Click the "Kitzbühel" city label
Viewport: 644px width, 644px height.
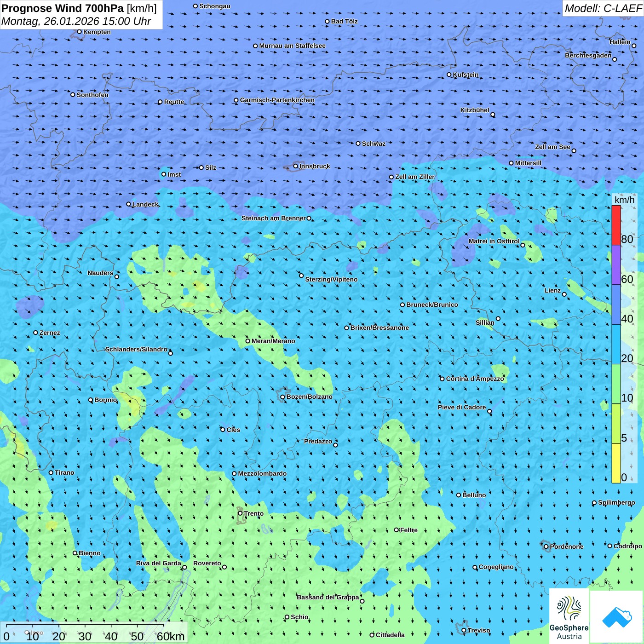(475, 110)
